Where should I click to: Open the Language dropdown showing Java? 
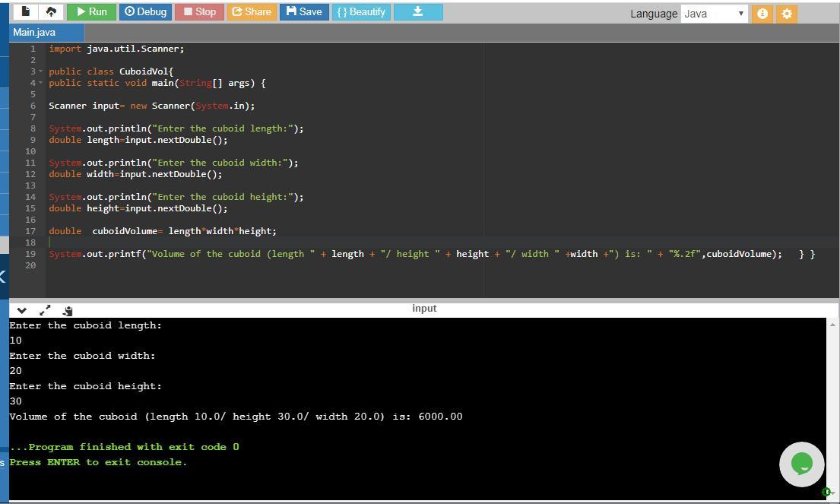(714, 14)
